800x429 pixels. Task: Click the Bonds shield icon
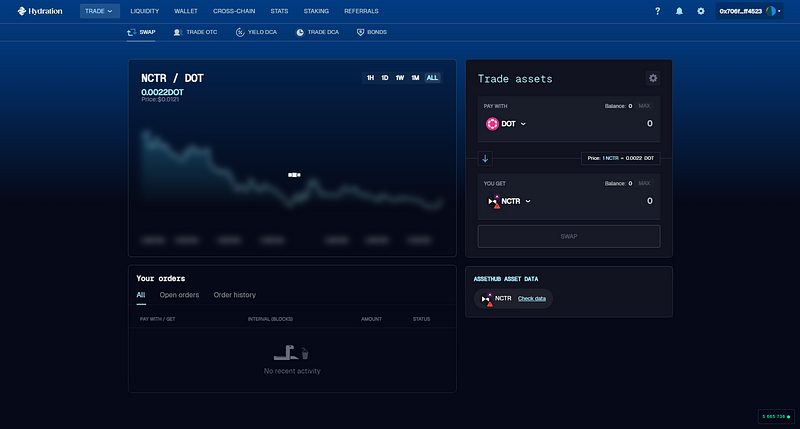click(360, 32)
